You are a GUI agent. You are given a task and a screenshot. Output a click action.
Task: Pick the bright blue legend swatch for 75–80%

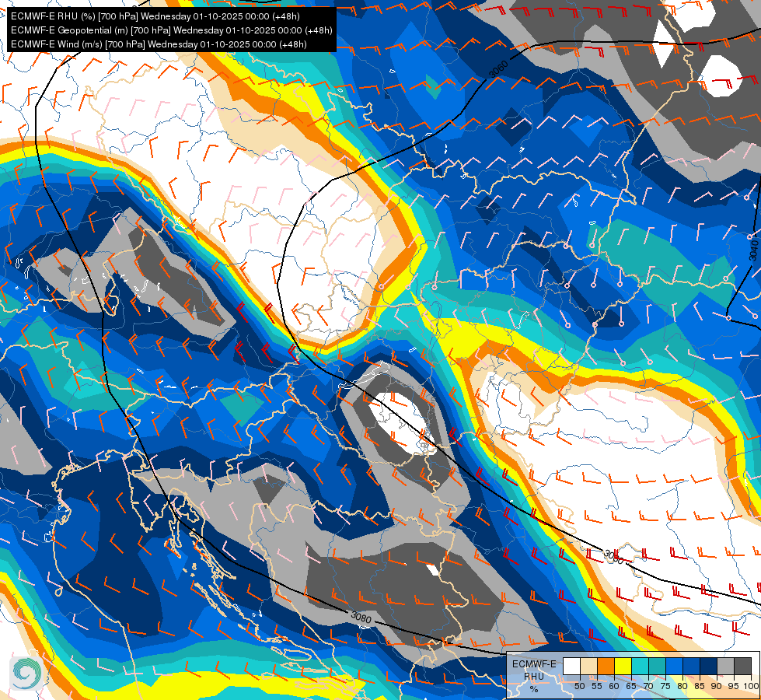point(675,666)
